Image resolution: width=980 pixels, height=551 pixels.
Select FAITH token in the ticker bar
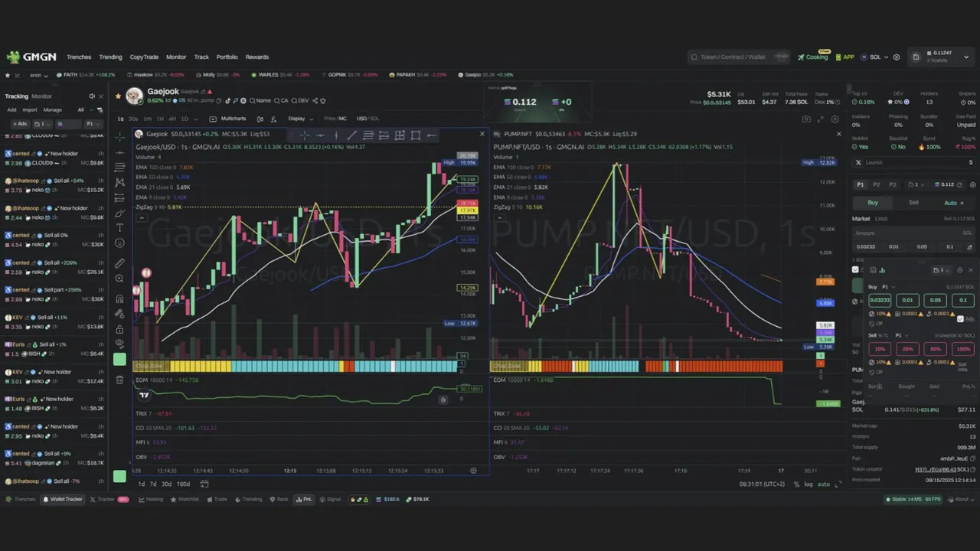pos(86,75)
